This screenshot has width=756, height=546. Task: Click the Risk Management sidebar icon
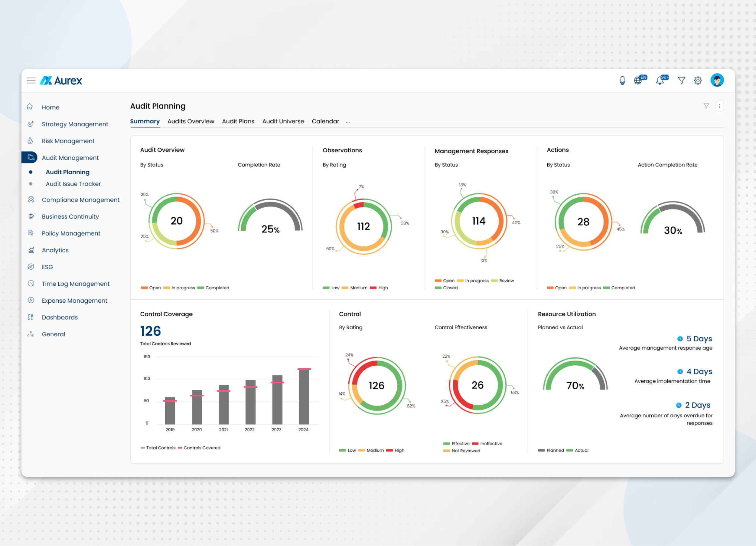(x=30, y=141)
